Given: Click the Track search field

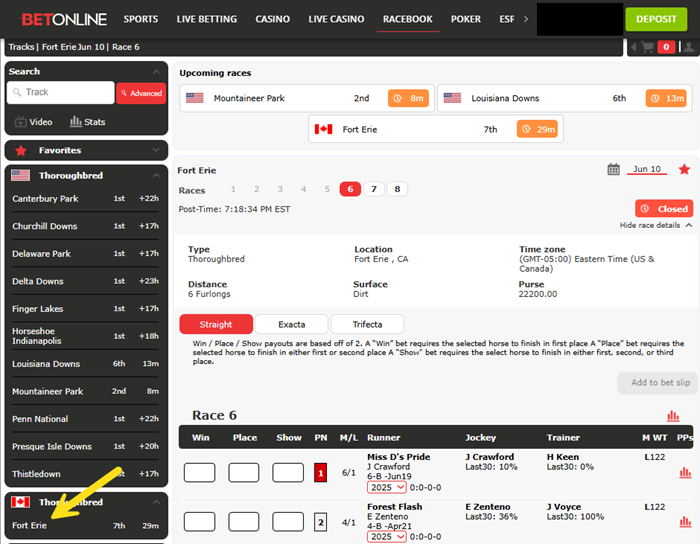Looking at the screenshot, I should (x=61, y=92).
